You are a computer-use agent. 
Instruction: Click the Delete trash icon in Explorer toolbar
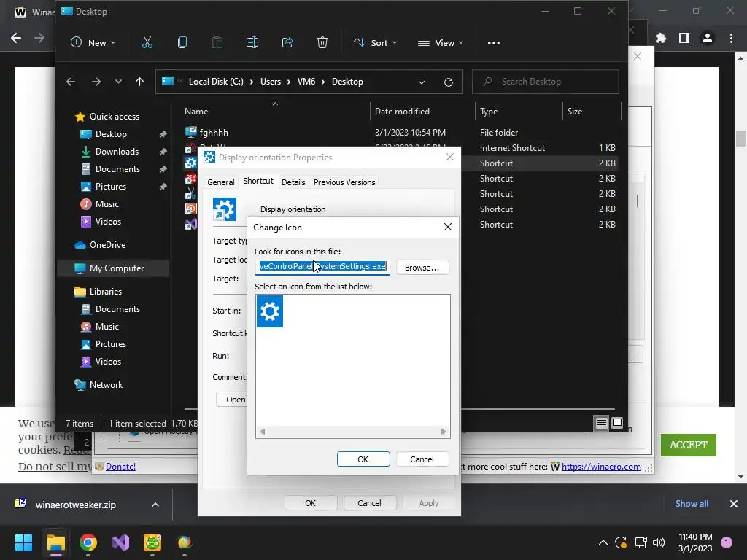(322, 42)
